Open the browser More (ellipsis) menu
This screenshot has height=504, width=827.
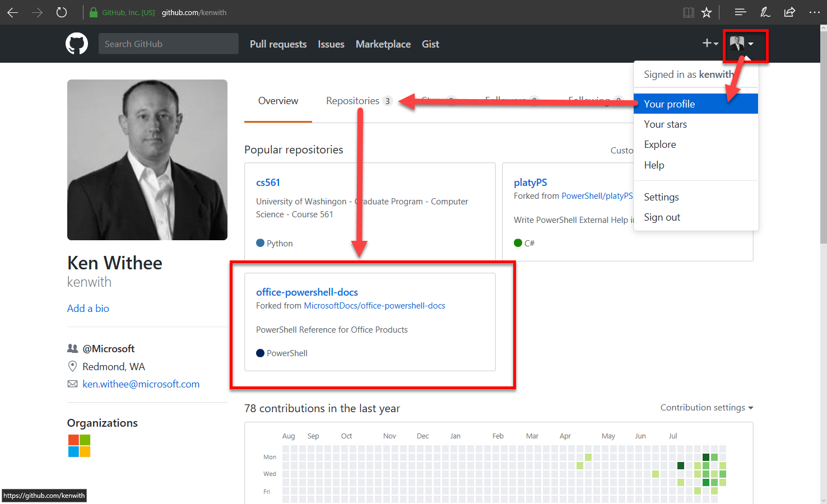[814, 12]
